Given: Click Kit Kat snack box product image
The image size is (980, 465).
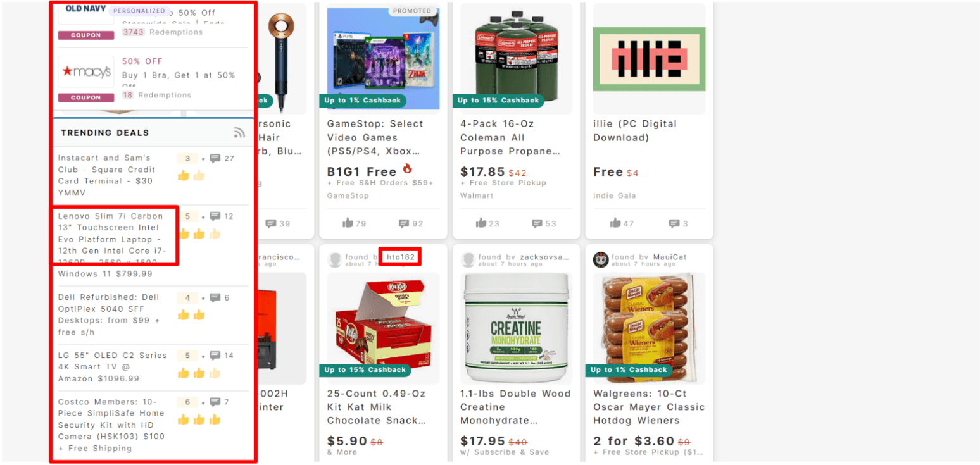Looking at the screenshot, I should click(x=383, y=328).
